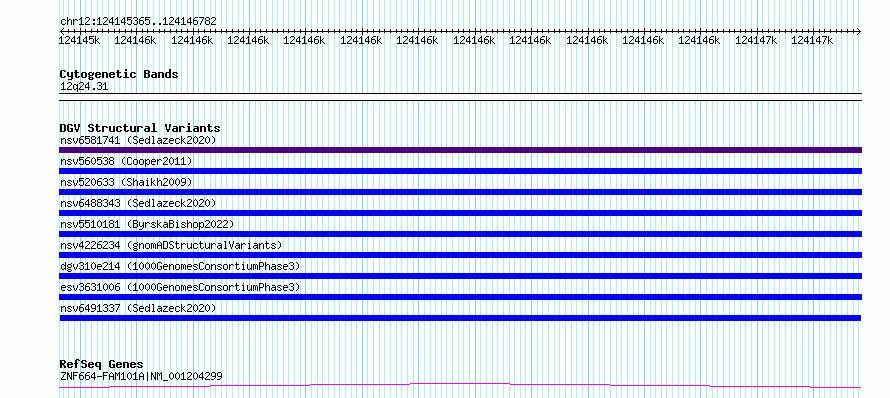Click the blue bar under nsv4226234
890x398 pixels.
[460, 255]
